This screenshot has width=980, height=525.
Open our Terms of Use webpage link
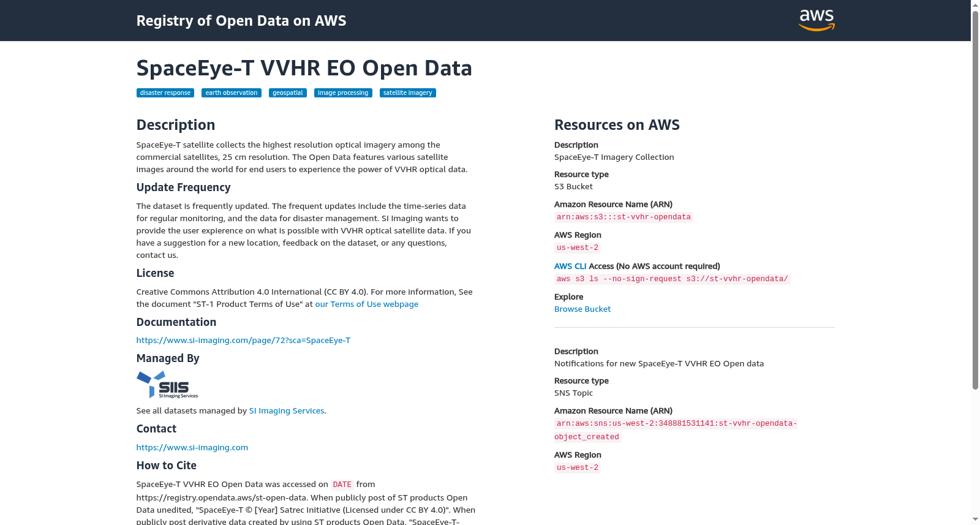click(x=367, y=304)
